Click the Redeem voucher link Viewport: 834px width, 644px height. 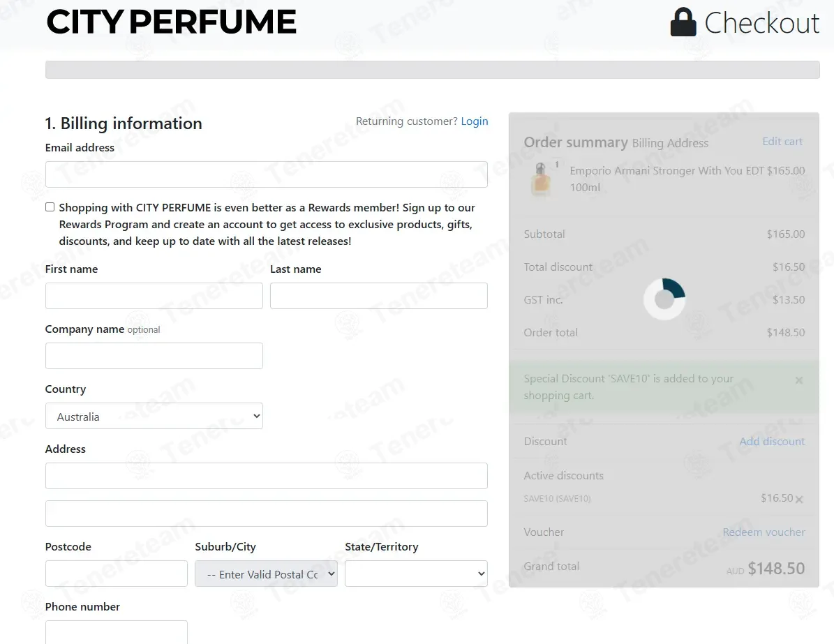click(764, 532)
